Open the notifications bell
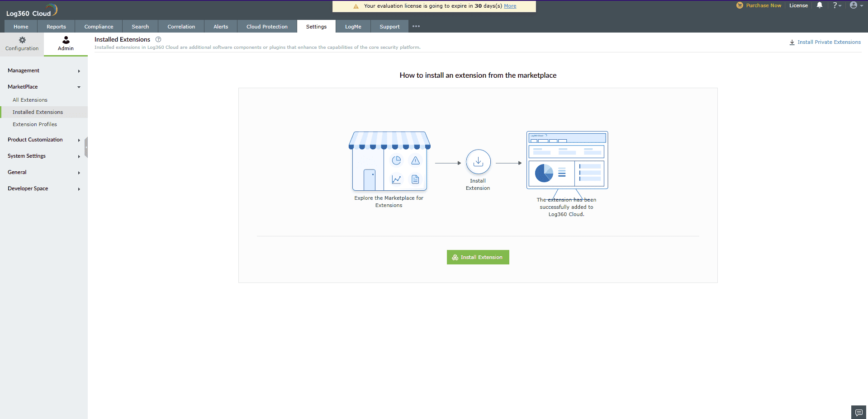The width and height of the screenshot is (868, 419). 820,5
